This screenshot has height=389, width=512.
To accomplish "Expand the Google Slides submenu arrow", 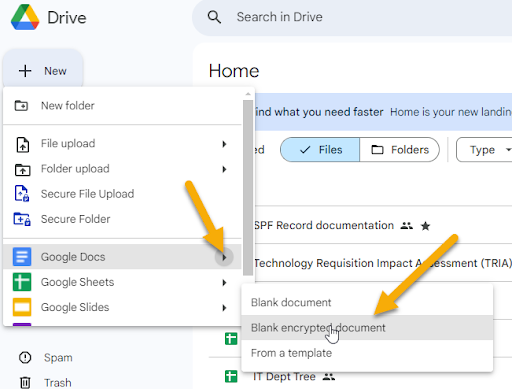I will pos(224,308).
